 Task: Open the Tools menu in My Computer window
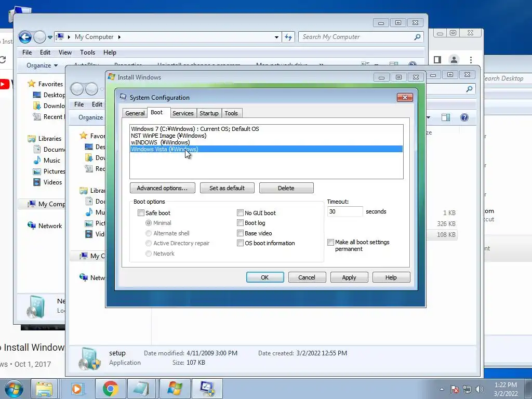click(x=87, y=52)
